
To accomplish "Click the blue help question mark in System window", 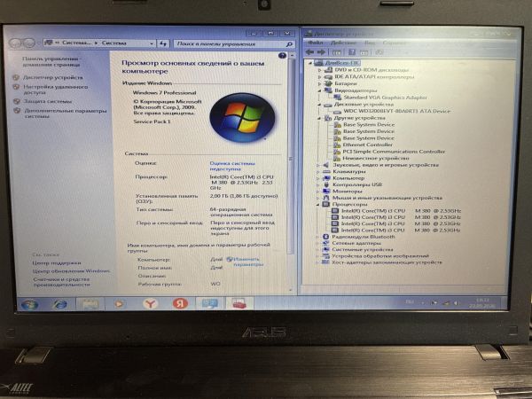I will [x=282, y=56].
